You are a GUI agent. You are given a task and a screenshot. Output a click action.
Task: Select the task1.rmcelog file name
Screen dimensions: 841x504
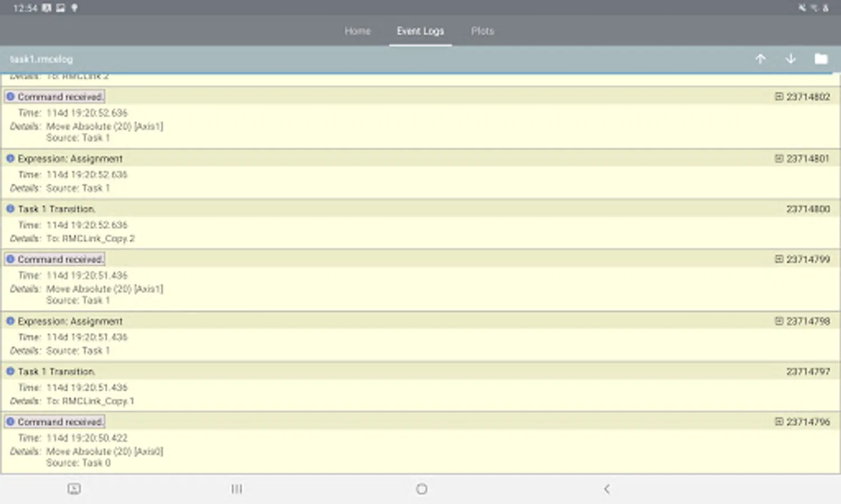(x=41, y=59)
